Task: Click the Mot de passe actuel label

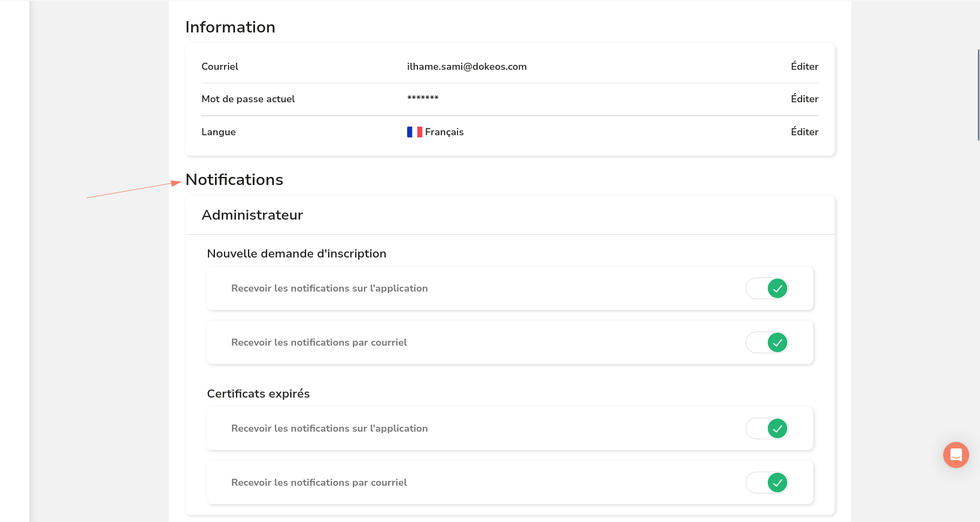Action: (248, 99)
